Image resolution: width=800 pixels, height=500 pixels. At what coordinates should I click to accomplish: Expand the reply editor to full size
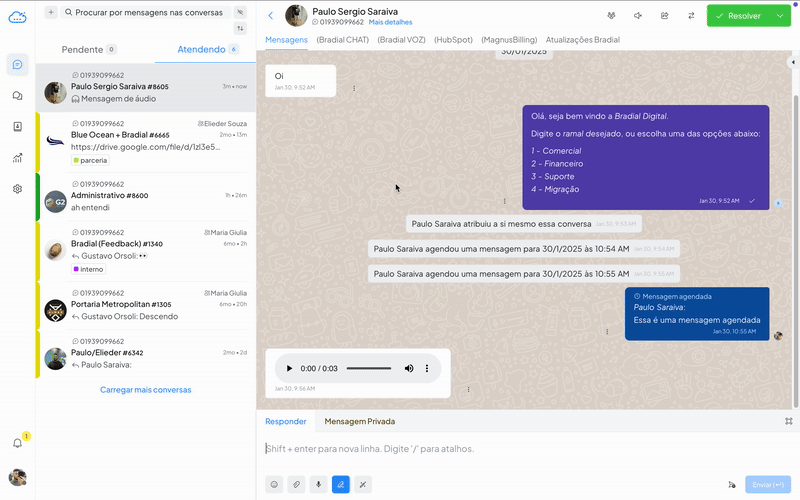pyautogui.click(x=788, y=421)
